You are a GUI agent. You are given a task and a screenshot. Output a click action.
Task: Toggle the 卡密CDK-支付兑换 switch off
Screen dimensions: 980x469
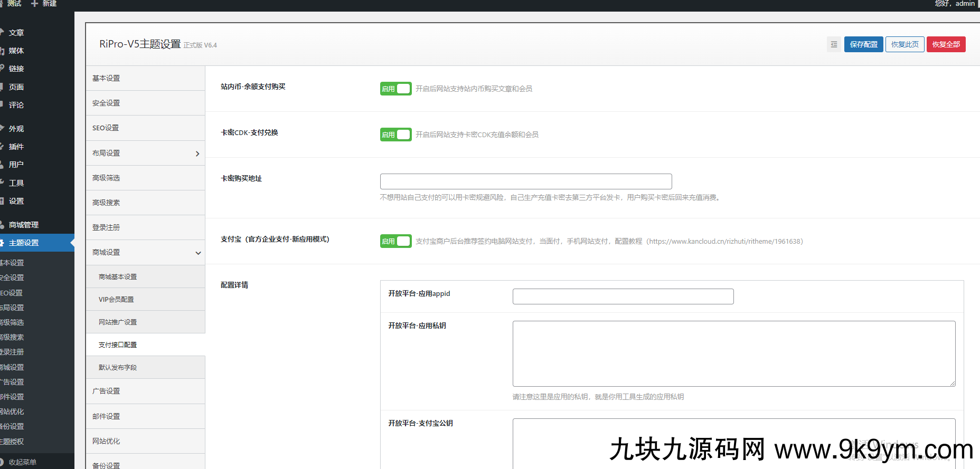coord(395,135)
